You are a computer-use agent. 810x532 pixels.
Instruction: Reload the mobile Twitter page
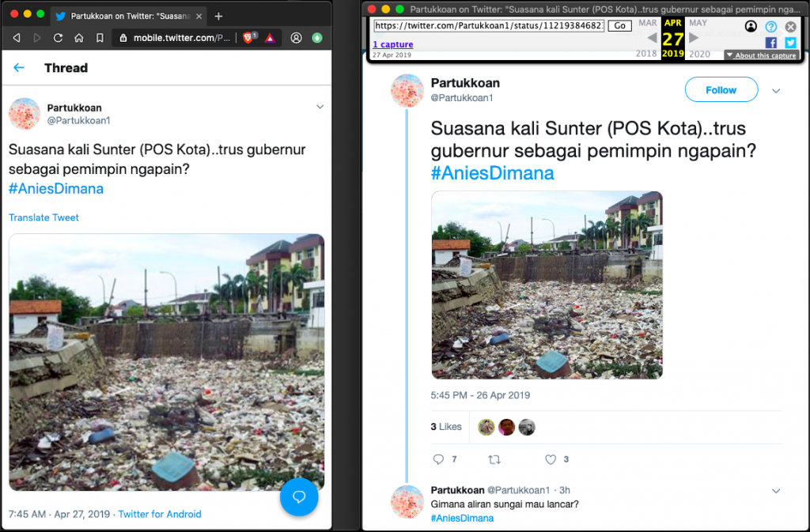coord(58,37)
